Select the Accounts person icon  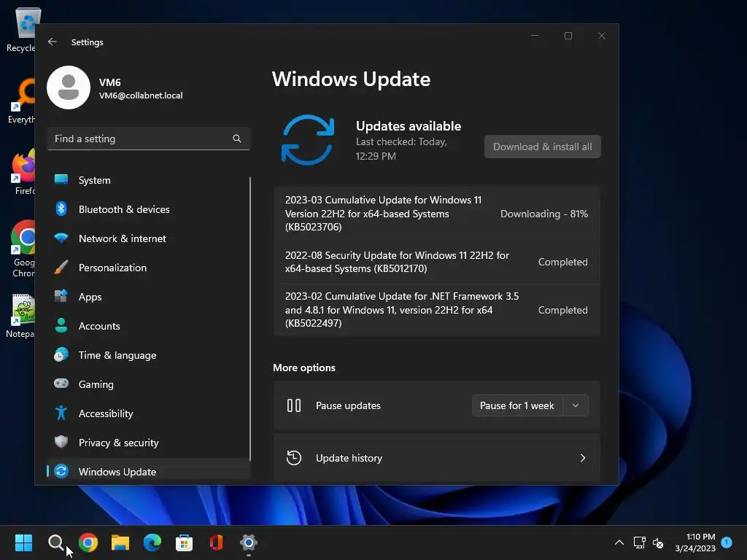pos(61,325)
